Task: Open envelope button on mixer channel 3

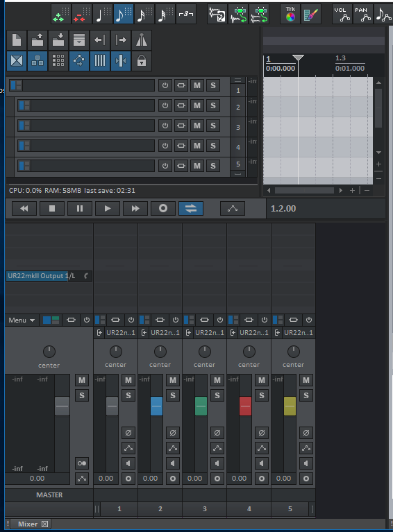Action: click(x=217, y=448)
